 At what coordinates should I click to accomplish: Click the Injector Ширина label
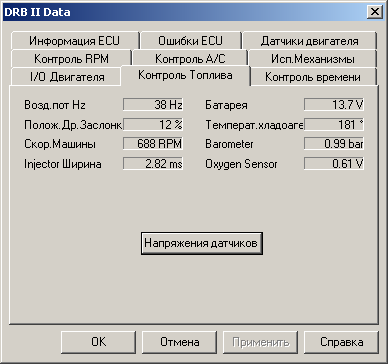[63, 164]
